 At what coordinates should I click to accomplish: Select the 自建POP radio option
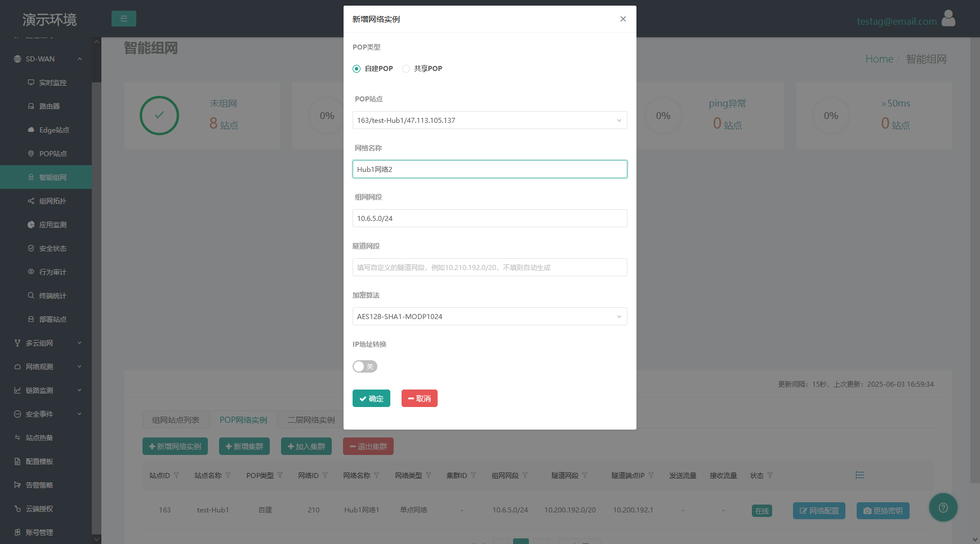click(357, 69)
